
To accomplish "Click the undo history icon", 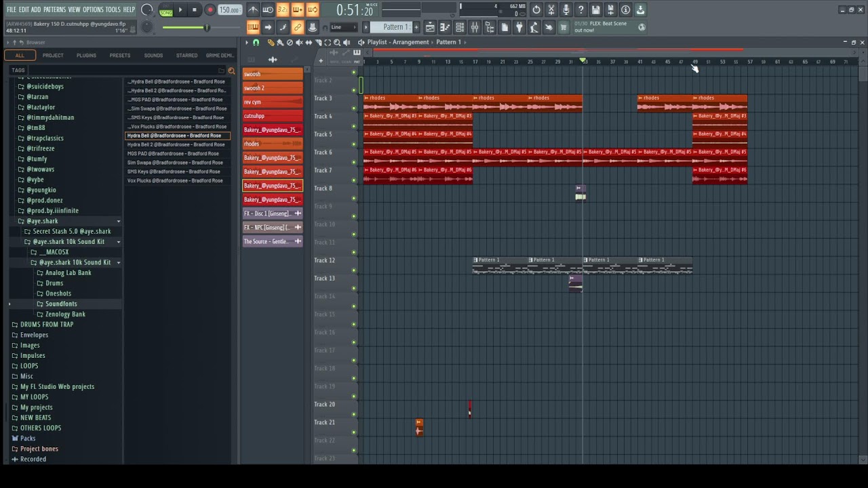I will (x=536, y=10).
